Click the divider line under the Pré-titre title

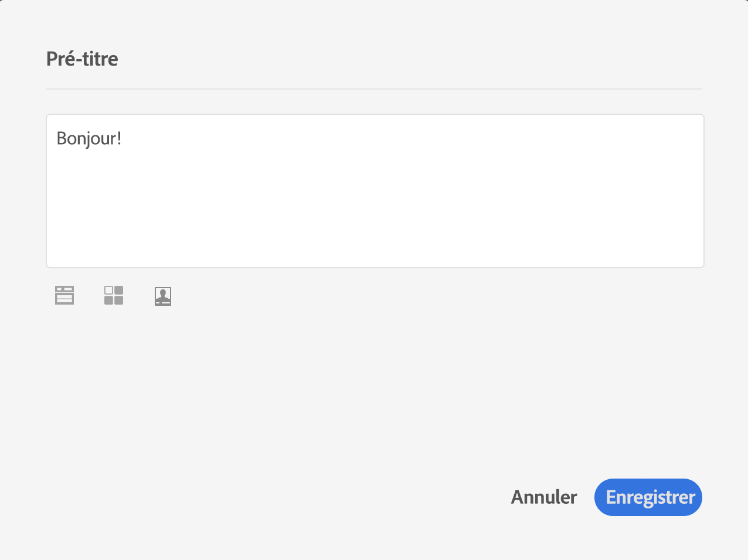(x=374, y=89)
